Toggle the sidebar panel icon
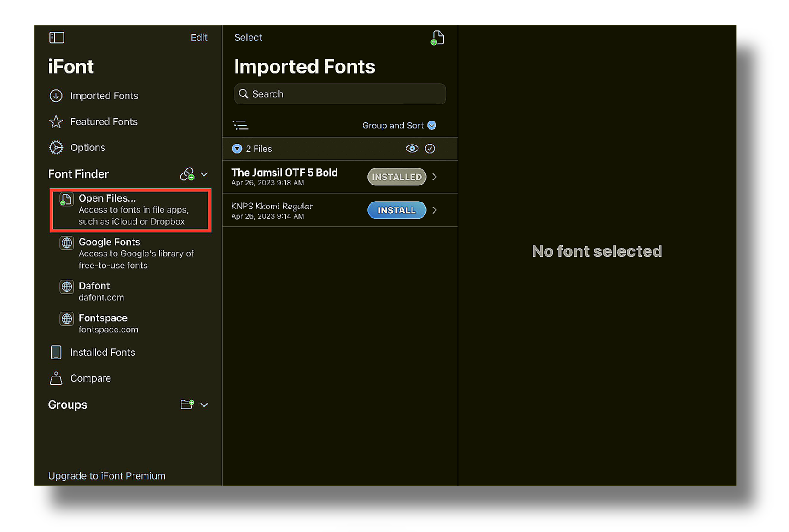 [x=57, y=37]
